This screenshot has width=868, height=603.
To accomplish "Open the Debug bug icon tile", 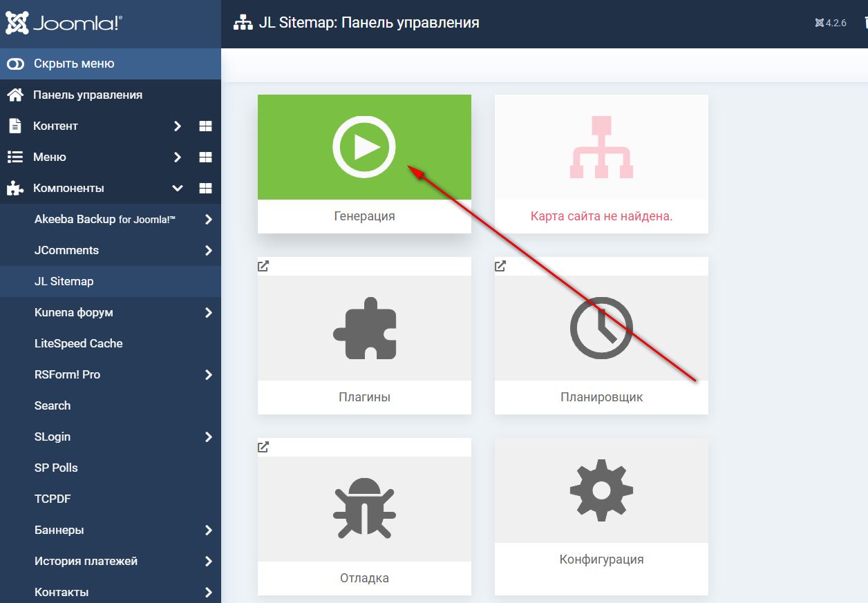I will [x=364, y=509].
